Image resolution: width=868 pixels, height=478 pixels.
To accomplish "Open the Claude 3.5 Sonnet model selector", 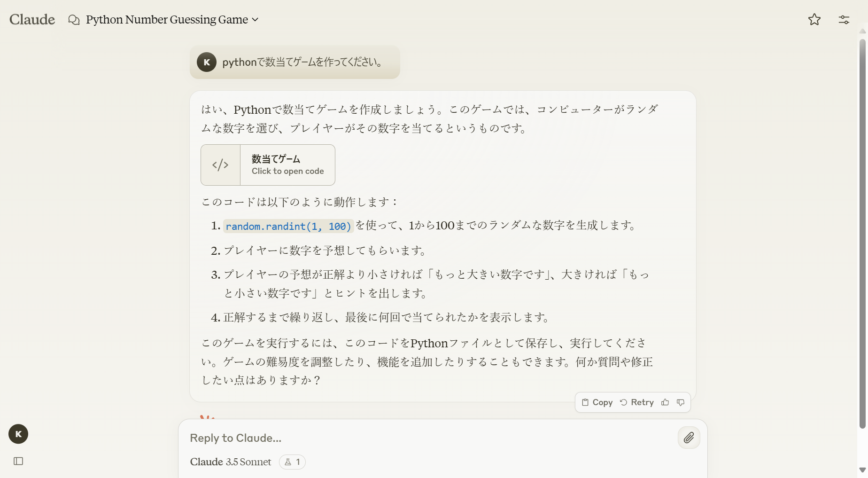I will pyautogui.click(x=230, y=462).
